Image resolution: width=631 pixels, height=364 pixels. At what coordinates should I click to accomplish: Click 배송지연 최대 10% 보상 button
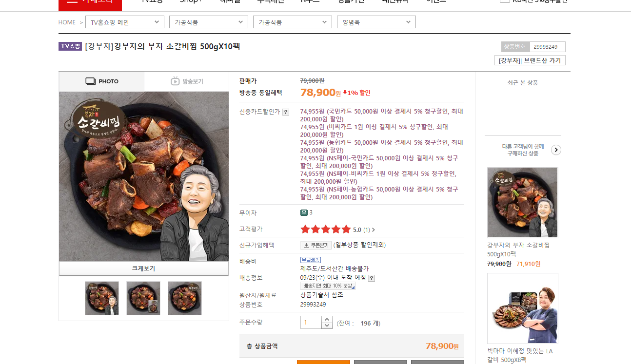point(328,286)
